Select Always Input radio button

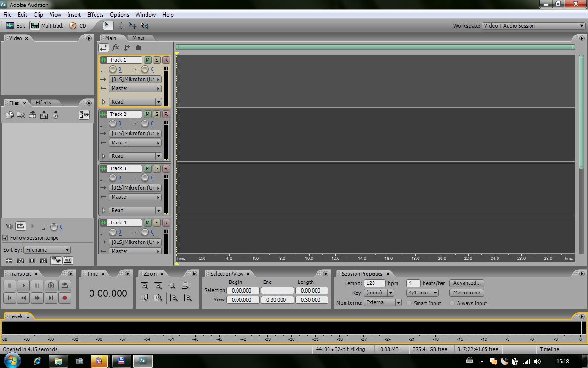[452, 303]
